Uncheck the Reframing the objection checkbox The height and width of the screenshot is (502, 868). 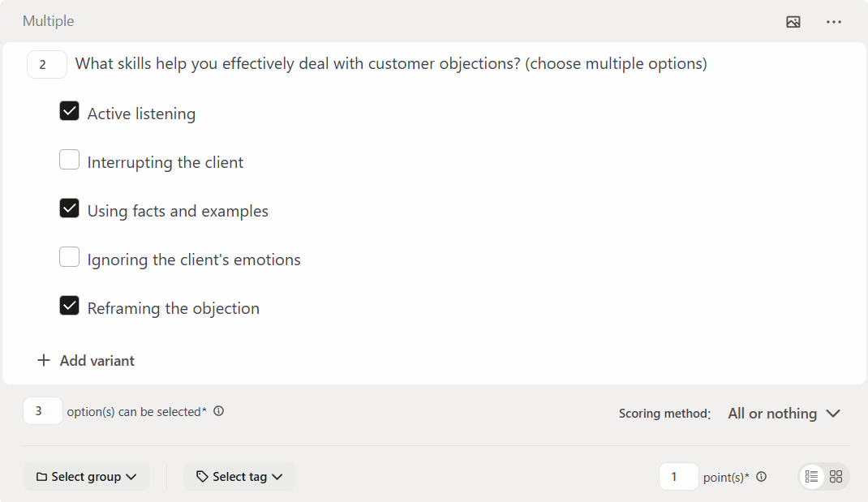point(70,306)
